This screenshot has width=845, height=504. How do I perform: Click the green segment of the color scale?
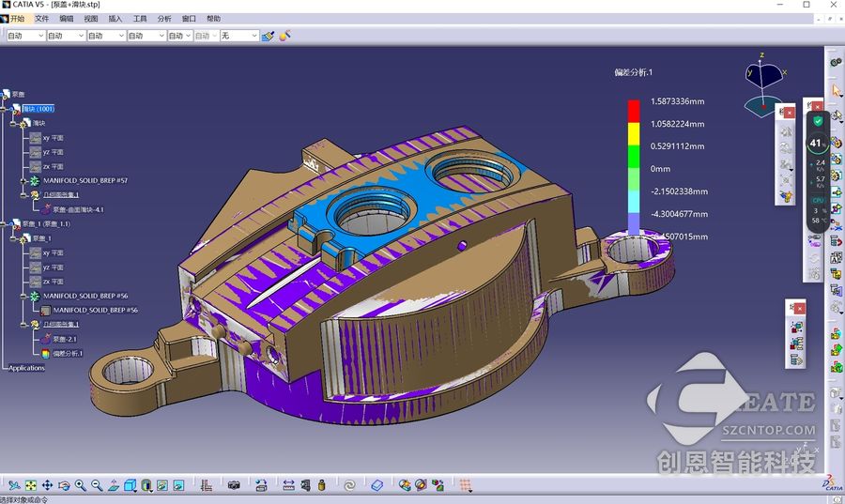[x=634, y=156]
